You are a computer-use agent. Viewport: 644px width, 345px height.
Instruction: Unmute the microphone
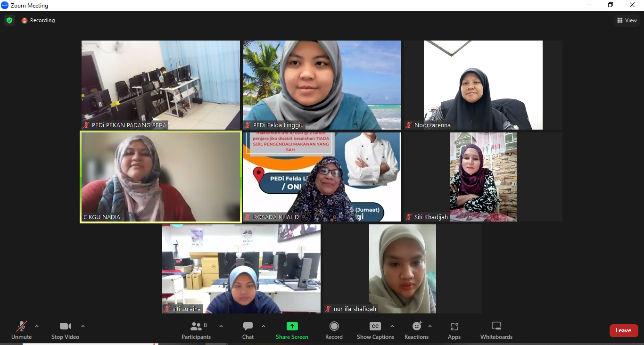click(21, 327)
